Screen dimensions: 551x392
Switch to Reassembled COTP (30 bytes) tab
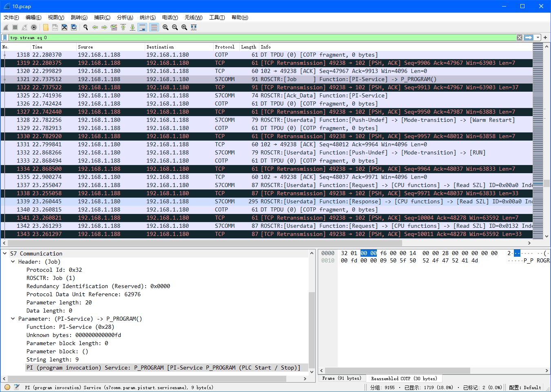[x=403, y=378]
